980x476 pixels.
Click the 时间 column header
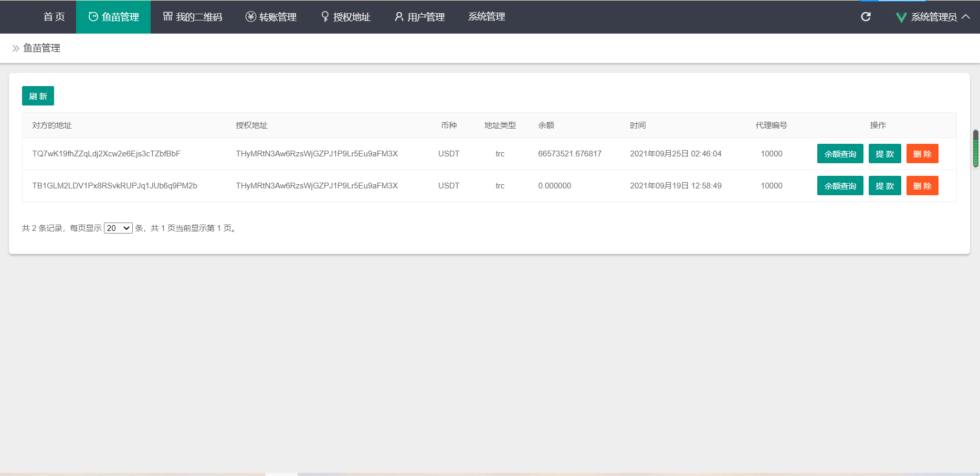pos(638,125)
